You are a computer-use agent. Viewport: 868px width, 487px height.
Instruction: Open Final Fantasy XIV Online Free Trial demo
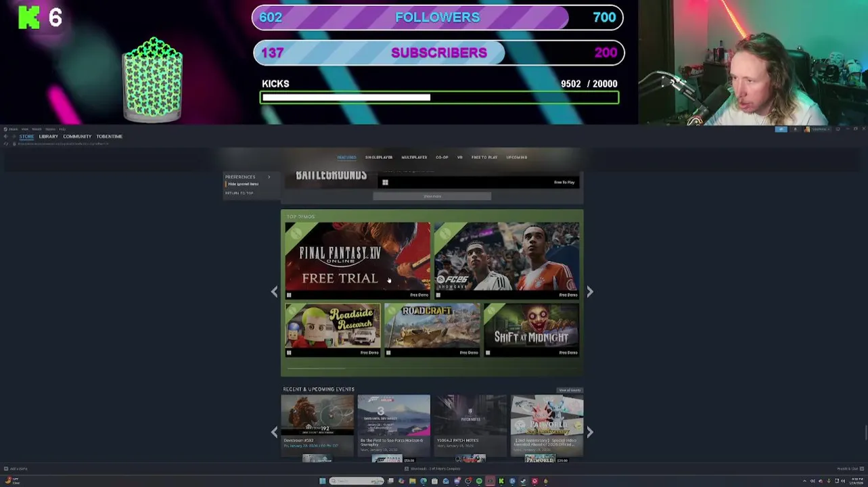(357, 260)
